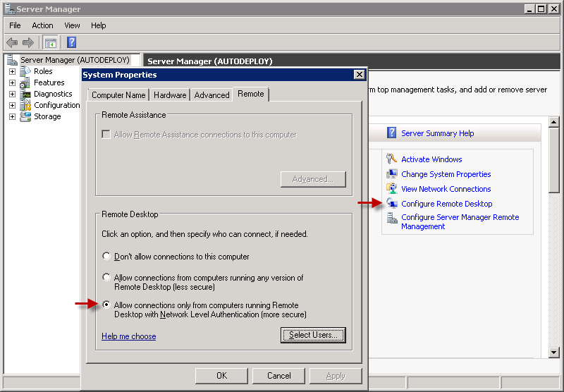Open the blue Help toolbar icon
This screenshot has height=392, width=564.
tap(72, 42)
